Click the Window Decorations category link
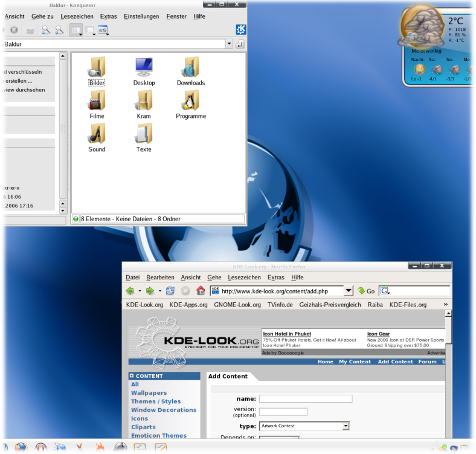This screenshot has height=454, width=476. tap(164, 410)
